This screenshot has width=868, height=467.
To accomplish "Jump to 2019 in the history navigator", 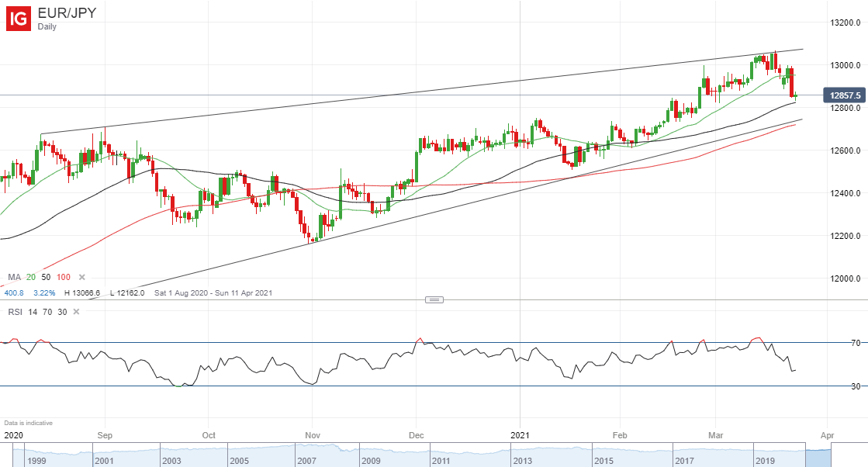I will pyautogui.click(x=765, y=460).
